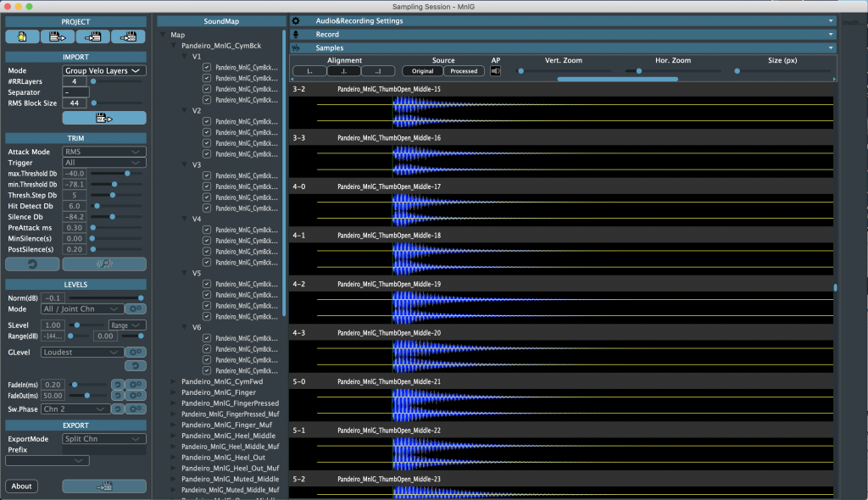Click the horizontal waveform scrollbar

point(617,79)
